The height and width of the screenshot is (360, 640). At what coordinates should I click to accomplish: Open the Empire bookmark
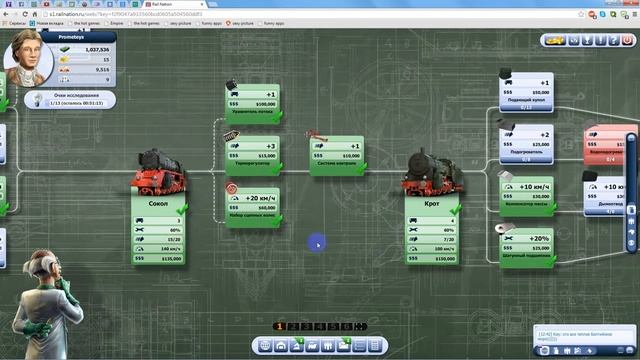pos(115,23)
